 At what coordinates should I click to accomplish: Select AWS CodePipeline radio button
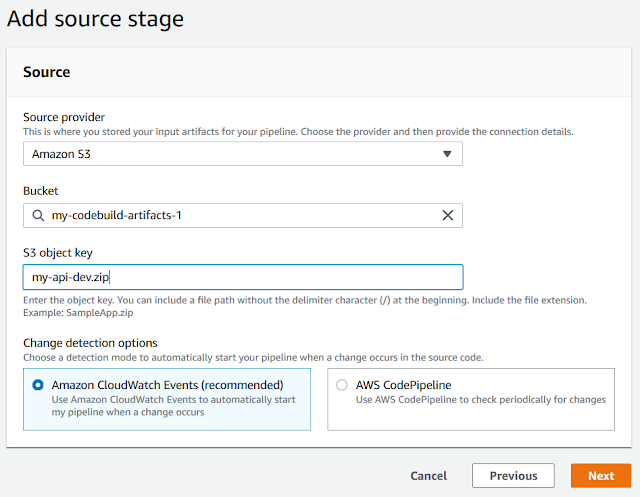tap(342, 385)
